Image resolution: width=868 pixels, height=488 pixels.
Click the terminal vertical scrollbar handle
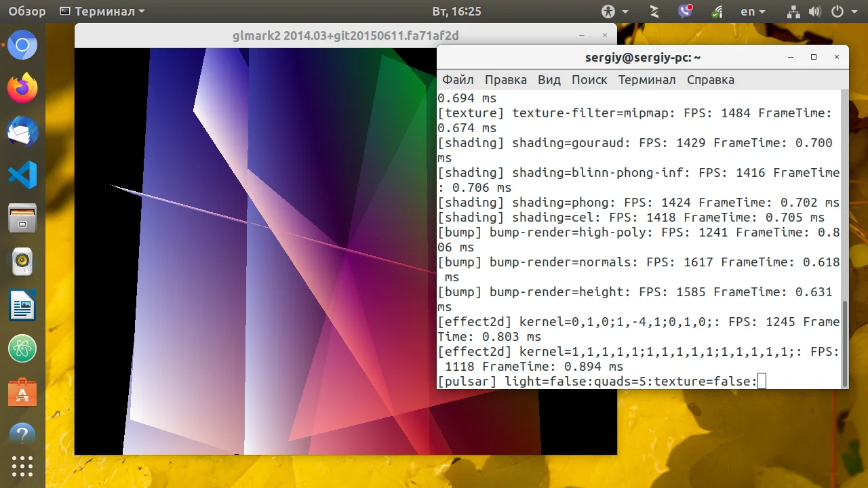pyautogui.click(x=844, y=343)
